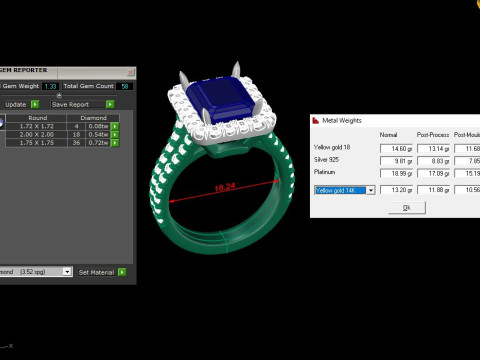Viewport: 480px width, 360px height.
Task: Click the 0.72tw weight cell
Action: [98, 143]
